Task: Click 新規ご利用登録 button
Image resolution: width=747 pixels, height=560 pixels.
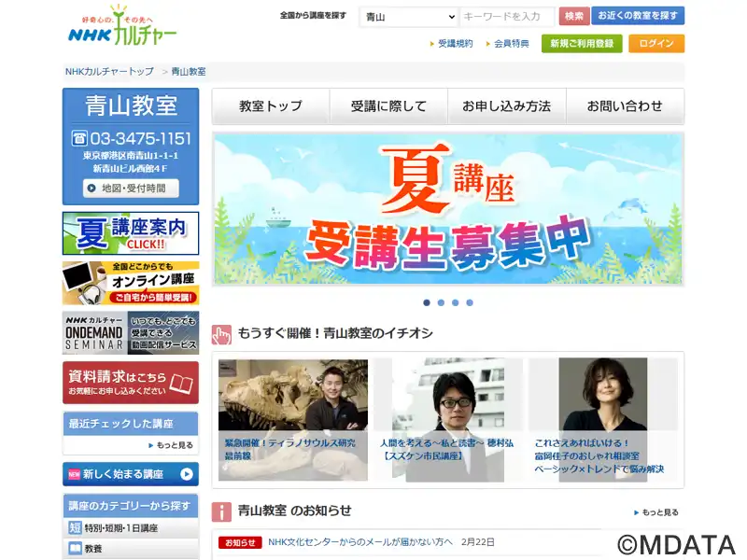Action: coord(582,44)
